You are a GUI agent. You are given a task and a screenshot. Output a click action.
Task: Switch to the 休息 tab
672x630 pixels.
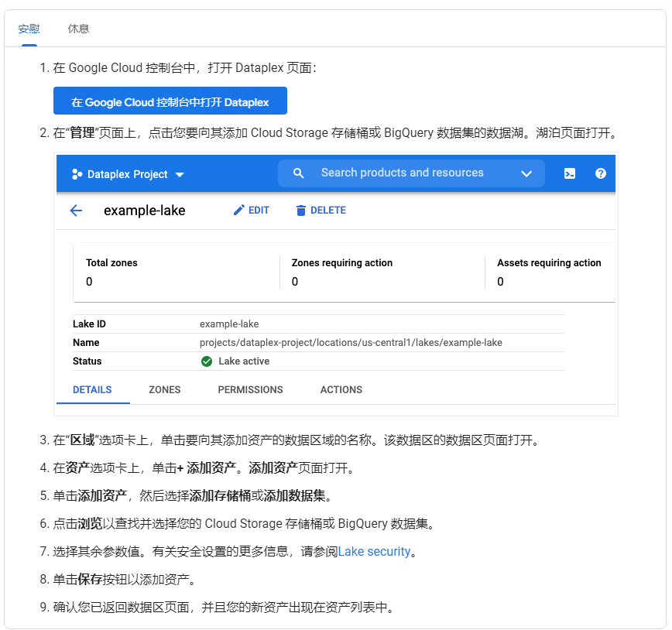click(78, 29)
